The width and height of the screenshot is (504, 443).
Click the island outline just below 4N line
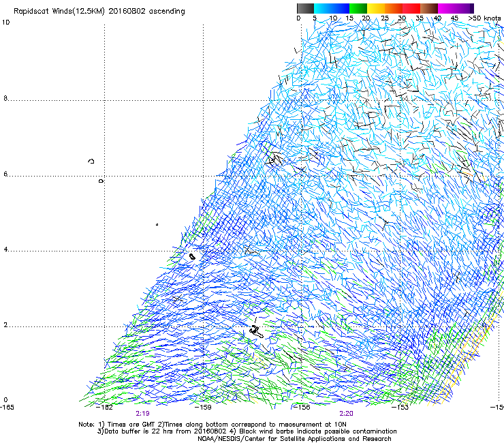click(192, 257)
